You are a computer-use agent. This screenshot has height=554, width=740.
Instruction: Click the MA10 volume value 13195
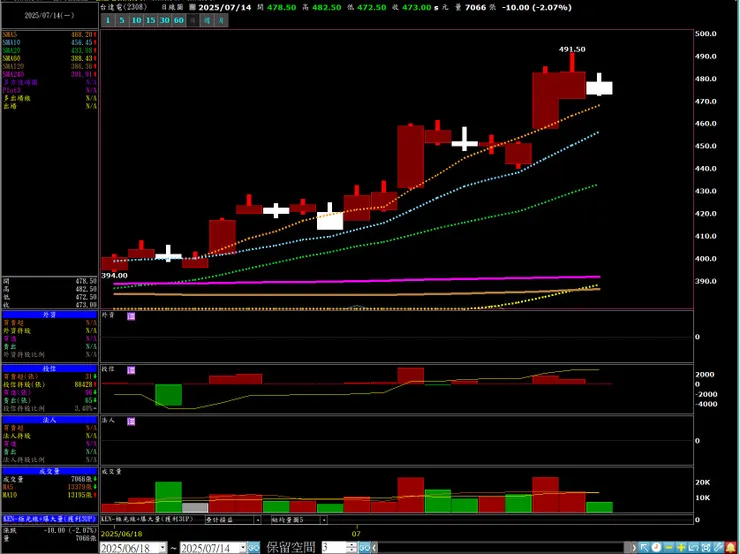pyautogui.click(x=80, y=495)
